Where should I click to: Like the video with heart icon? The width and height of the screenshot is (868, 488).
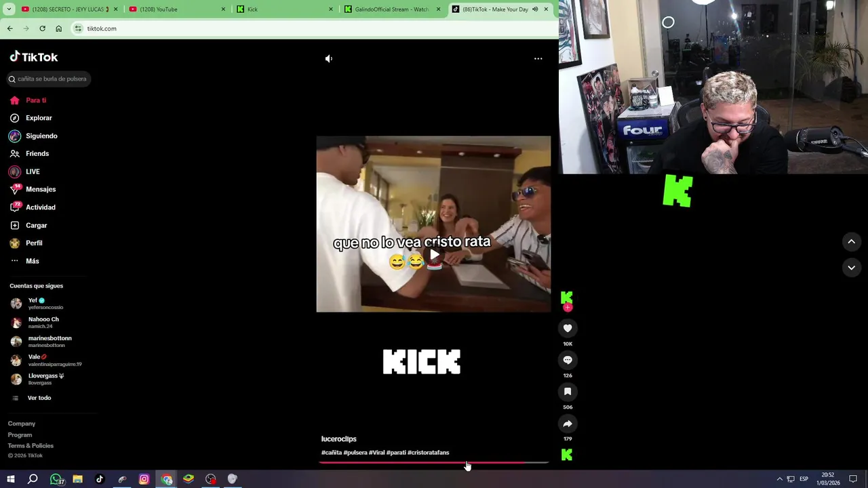[x=568, y=328]
